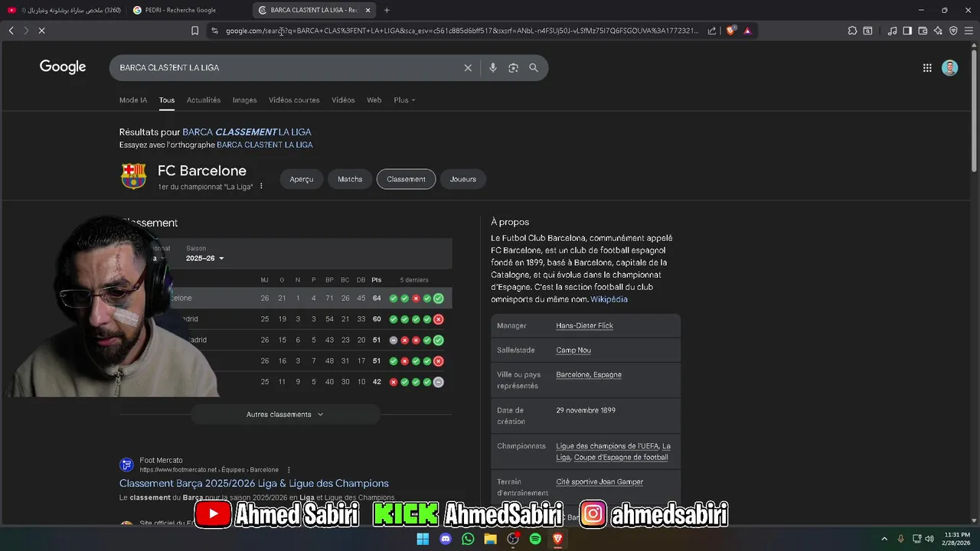Select the Actualités search tab
This screenshot has width=980, height=551.
click(204, 100)
